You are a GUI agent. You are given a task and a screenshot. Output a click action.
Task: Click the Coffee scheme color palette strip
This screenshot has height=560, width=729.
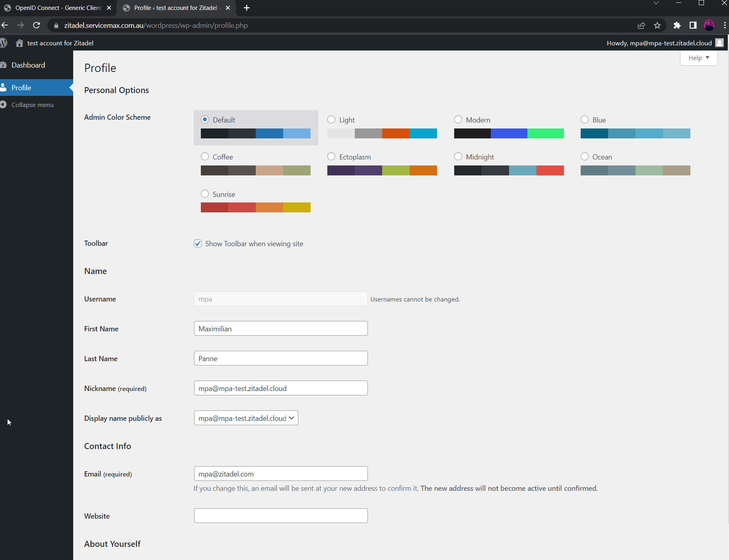(256, 171)
